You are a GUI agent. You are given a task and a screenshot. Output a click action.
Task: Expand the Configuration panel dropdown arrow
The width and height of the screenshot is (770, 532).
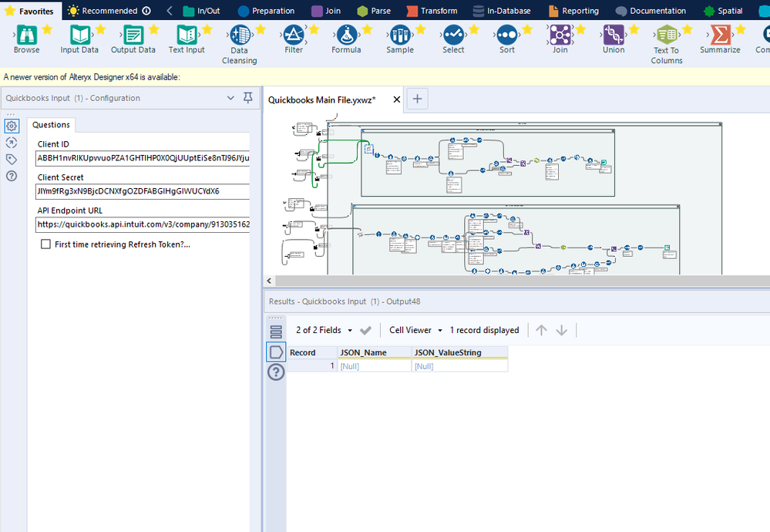click(x=230, y=98)
